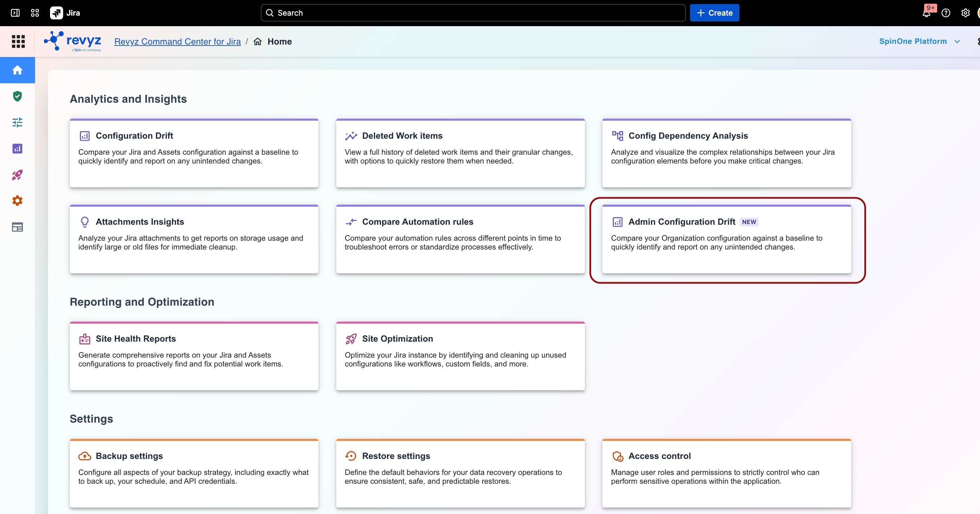The height and width of the screenshot is (514, 980).
Task: Select the rocket optimization icon in sidebar
Action: click(x=17, y=175)
